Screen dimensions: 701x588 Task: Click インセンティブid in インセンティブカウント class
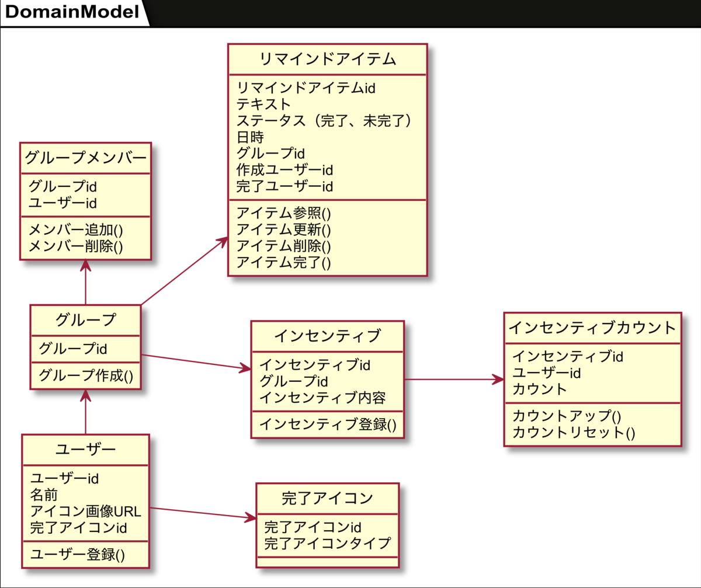[x=568, y=356]
